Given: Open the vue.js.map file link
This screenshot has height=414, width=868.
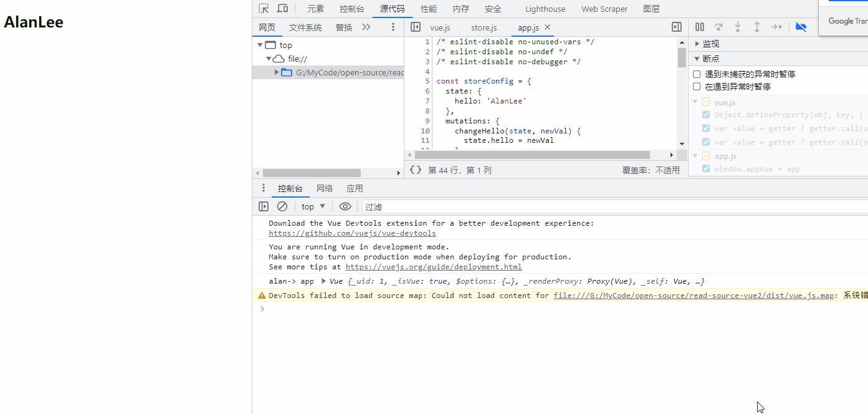Looking at the screenshot, I should [x=694, y=296].
